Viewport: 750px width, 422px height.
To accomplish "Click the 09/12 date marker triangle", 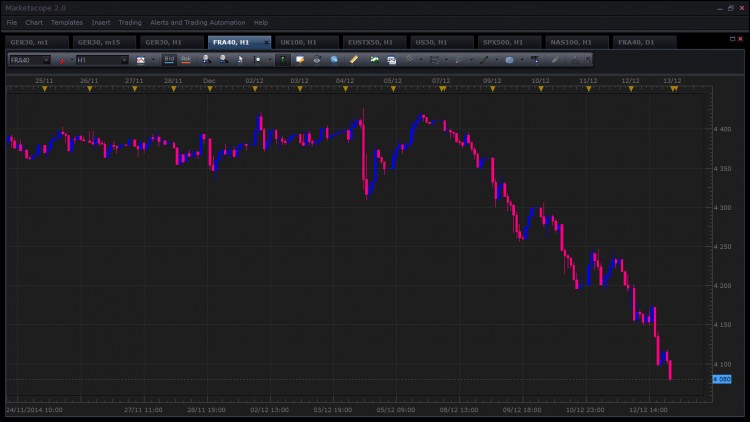I will coord(493,89).
